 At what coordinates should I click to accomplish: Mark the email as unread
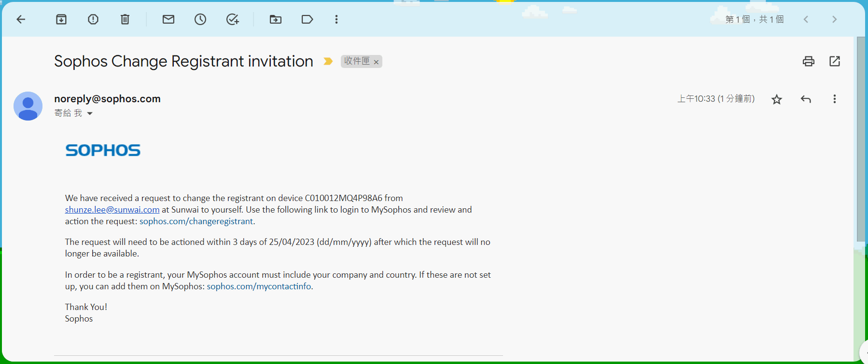[168, 19]
